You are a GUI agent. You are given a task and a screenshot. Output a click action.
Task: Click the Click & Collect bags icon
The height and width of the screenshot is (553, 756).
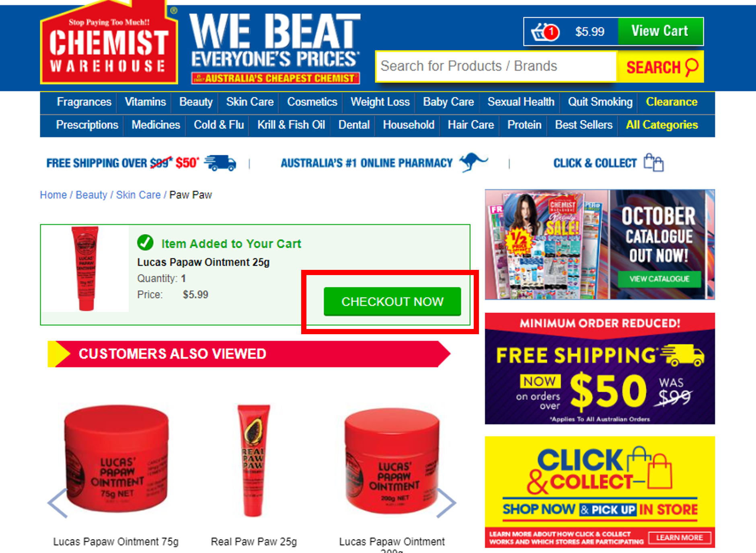(x=653, y=162)
